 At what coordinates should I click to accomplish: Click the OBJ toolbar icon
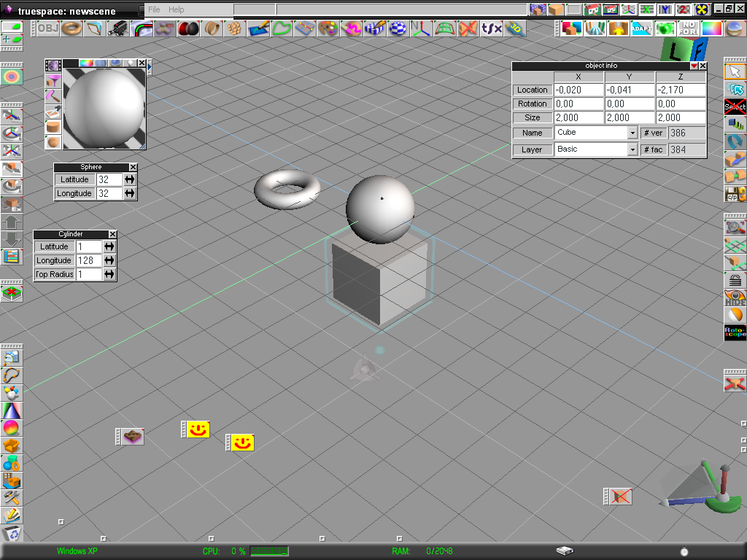pyautogui.click(x=48, y=28)
